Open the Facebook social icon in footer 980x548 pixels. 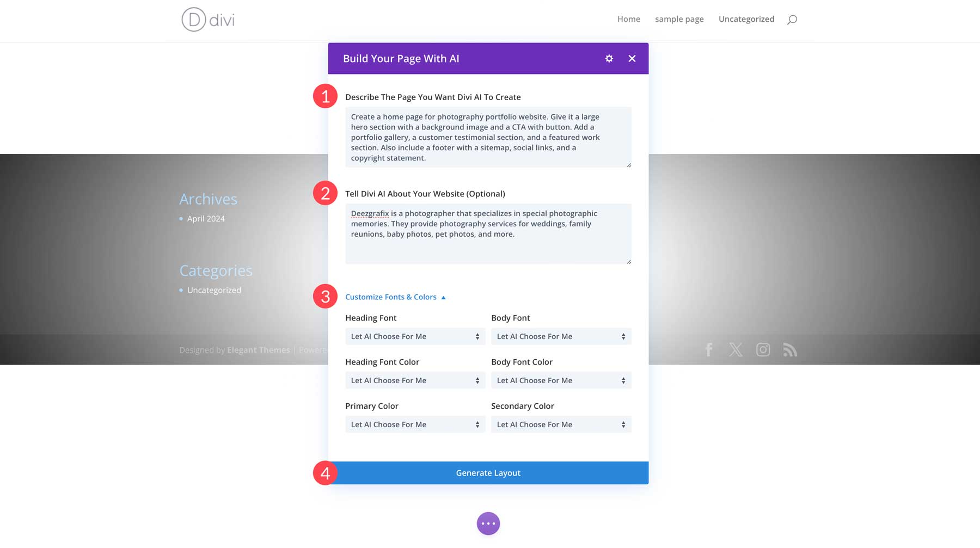click(x=709, y=350)
